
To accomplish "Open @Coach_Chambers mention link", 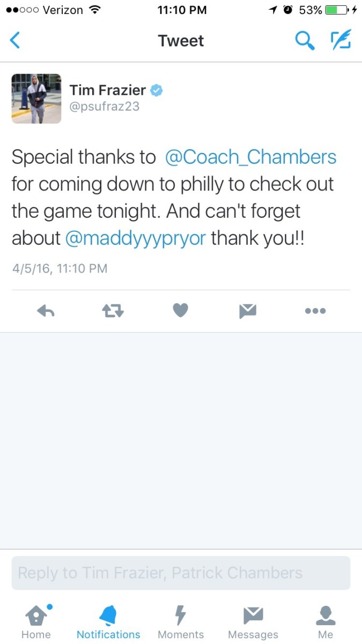I will (x=250, y=157).
